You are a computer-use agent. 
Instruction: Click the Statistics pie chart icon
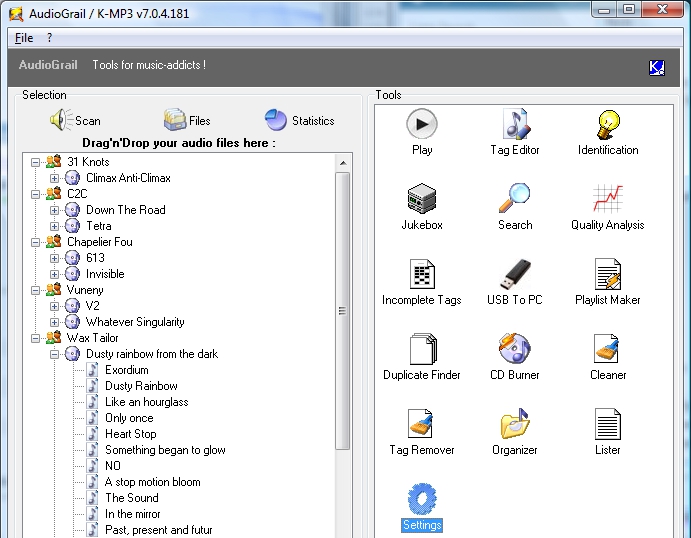pos(276,119)
